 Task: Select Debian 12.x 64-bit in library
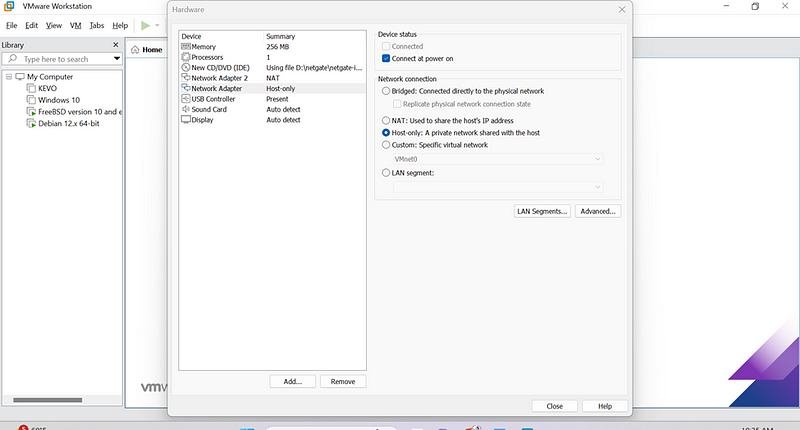[69, 123]
